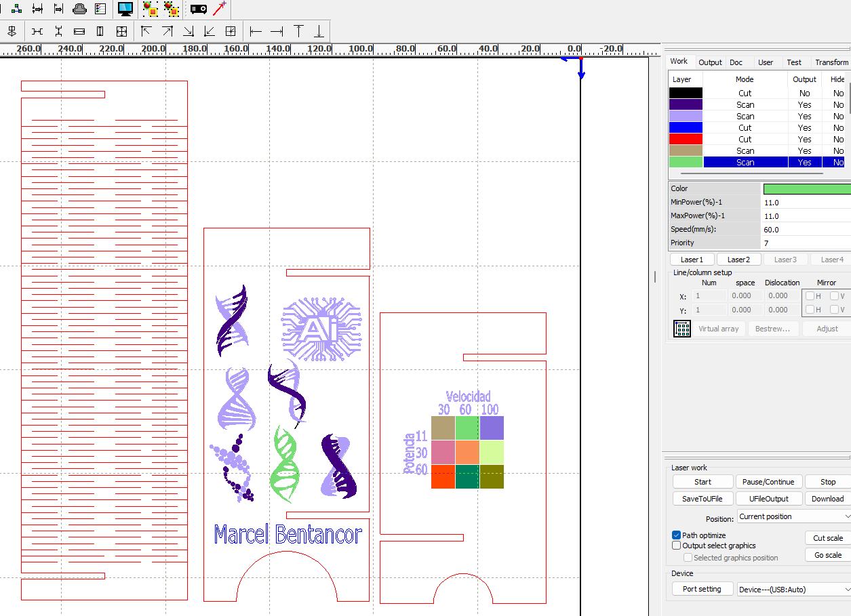Click the move to top-left corner icon

coord(146,31)
